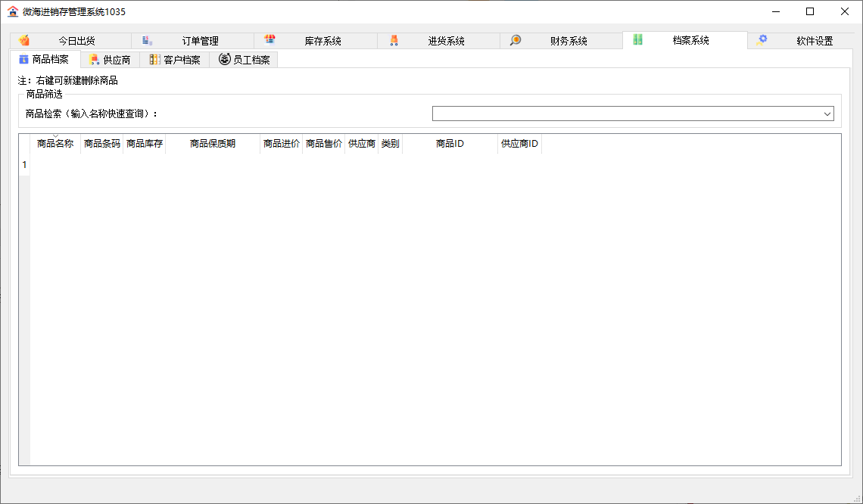Click the 商品检索 label text
Viewport: 863px width, 504px height.
(x=92, y=114)
